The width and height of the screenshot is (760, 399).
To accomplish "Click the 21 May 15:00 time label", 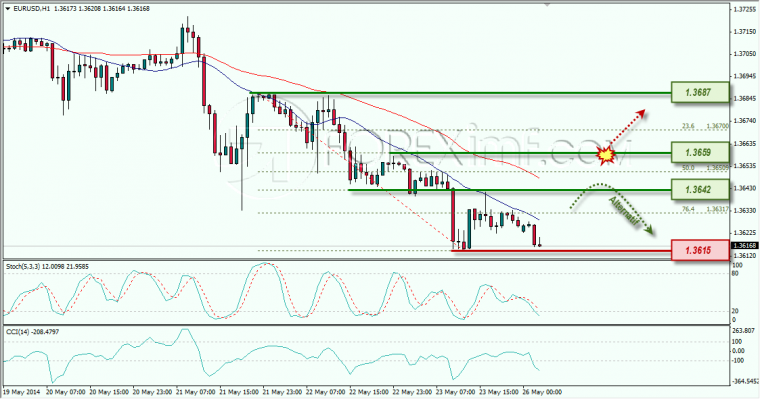I will [x=238, y=392].
